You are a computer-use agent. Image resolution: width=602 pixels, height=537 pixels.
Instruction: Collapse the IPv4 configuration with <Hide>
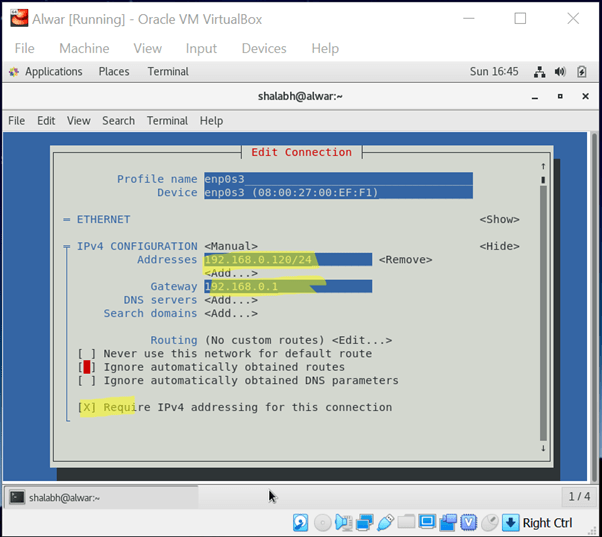coord(499,246)
